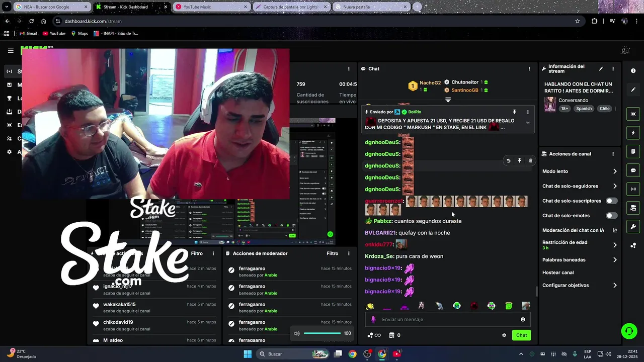Open the info icon in right sidebar
644x362 pixels.
click(633, 71)
